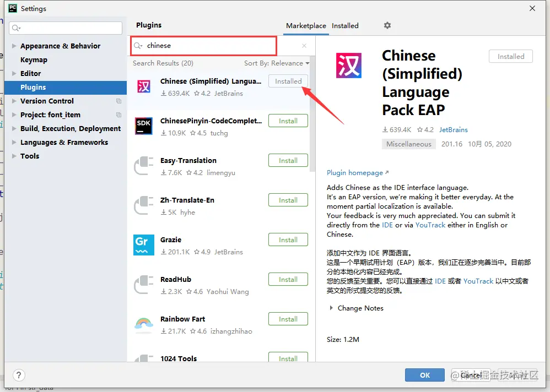
Task: Expand the Languages & Frameworks node
Action: coord(14,142)
